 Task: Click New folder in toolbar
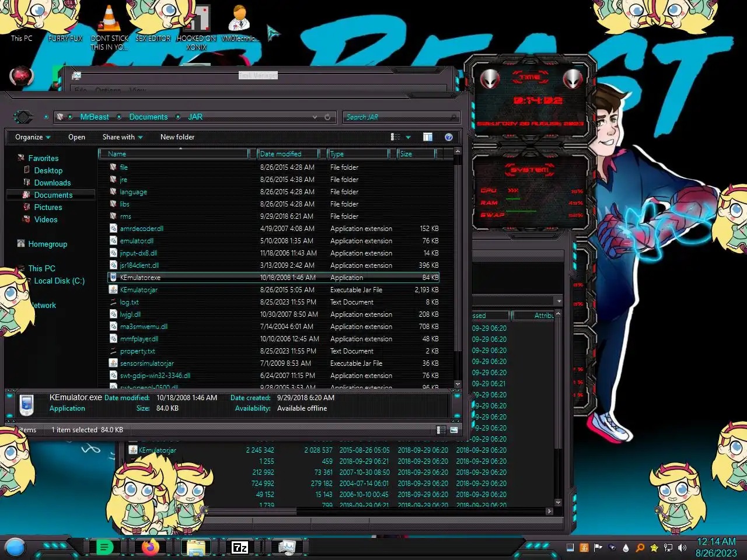pos(177,137)
